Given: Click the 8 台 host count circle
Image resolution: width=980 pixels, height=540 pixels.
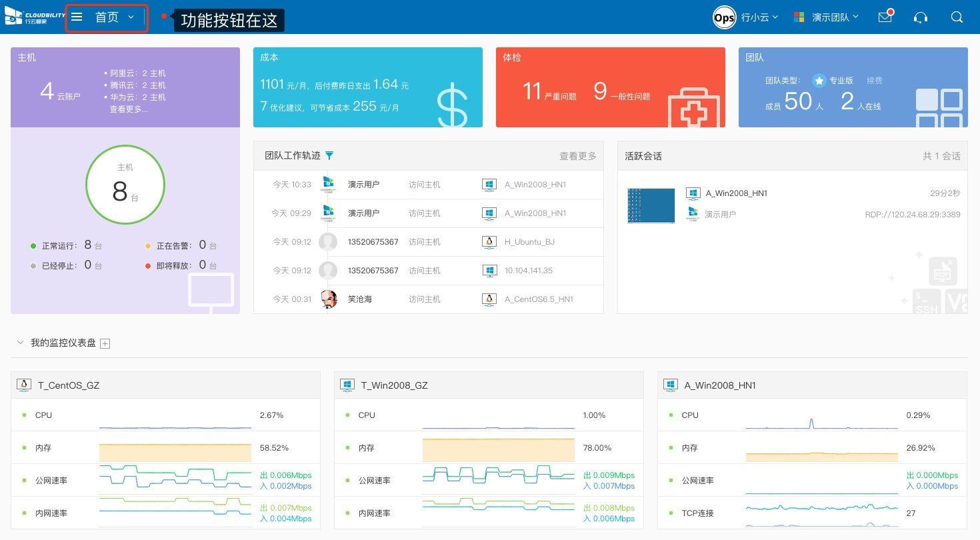Looking at the screenshot, I should (125, 185).
